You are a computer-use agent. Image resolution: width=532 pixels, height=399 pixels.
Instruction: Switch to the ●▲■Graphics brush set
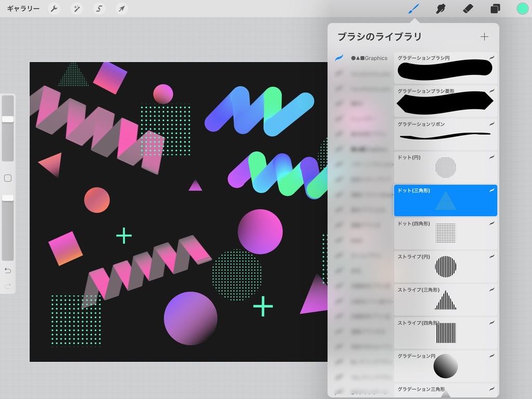click(x=369, y=58)
